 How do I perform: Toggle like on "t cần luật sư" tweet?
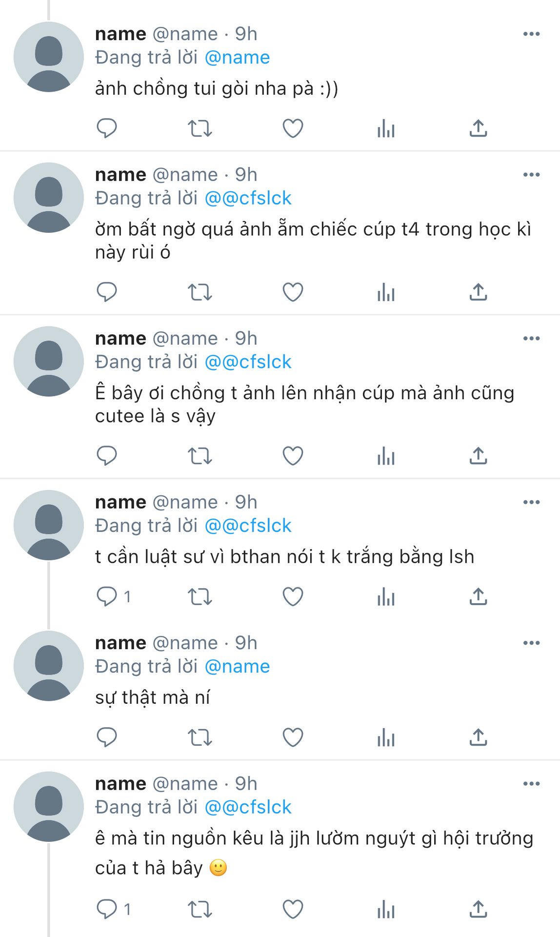pos(293,596)
